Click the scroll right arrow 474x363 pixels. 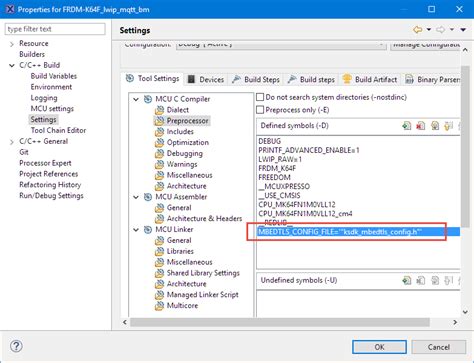[455, 322]
